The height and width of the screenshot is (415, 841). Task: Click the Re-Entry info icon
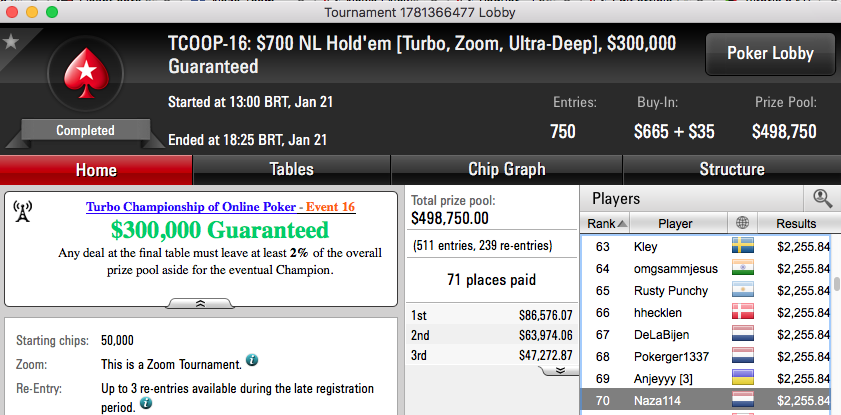point(146,403)
